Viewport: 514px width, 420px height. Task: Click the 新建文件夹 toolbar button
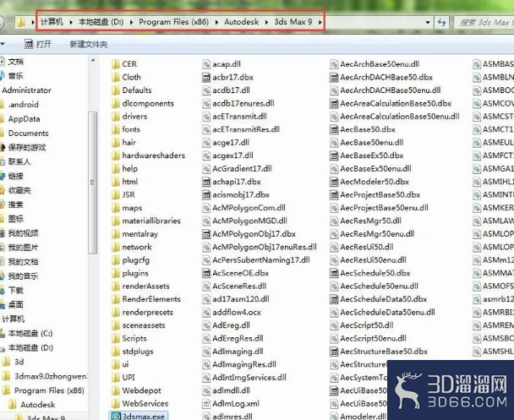click(89, 44)
